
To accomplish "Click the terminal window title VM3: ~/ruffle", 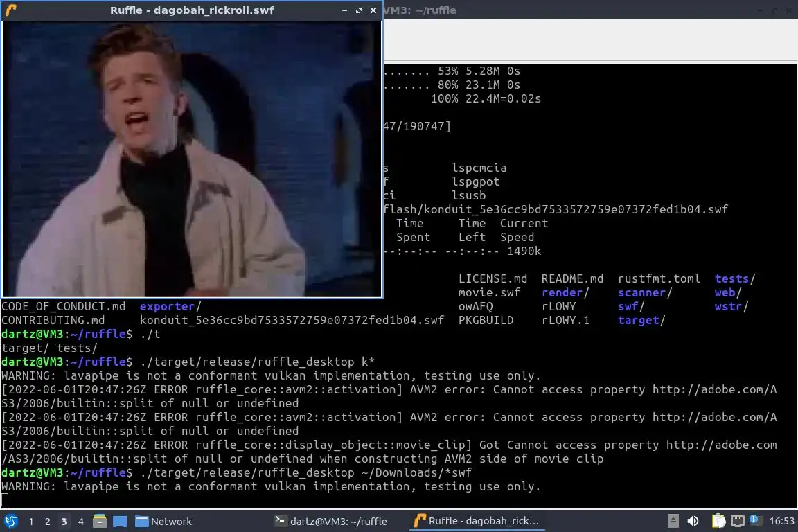I will click(420, 10).
